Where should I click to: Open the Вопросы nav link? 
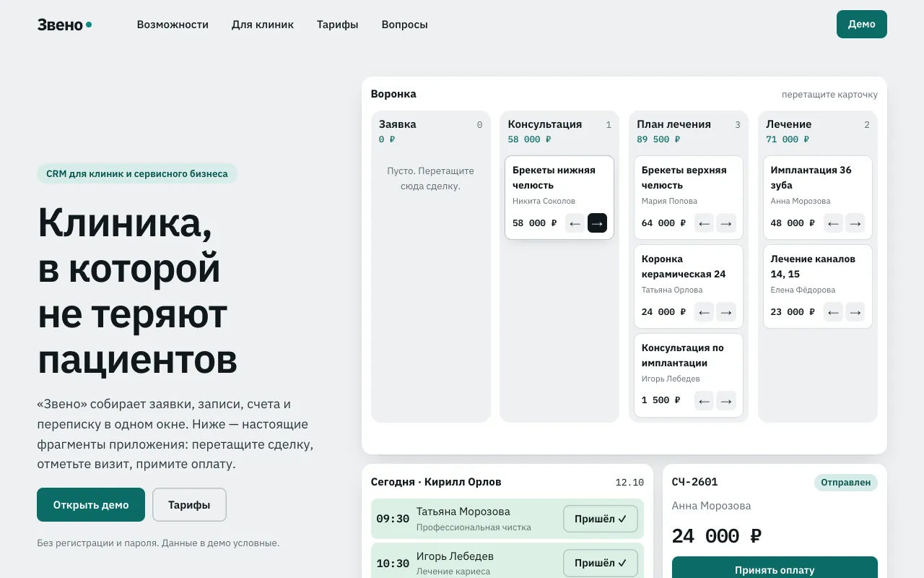click(405, 25)
